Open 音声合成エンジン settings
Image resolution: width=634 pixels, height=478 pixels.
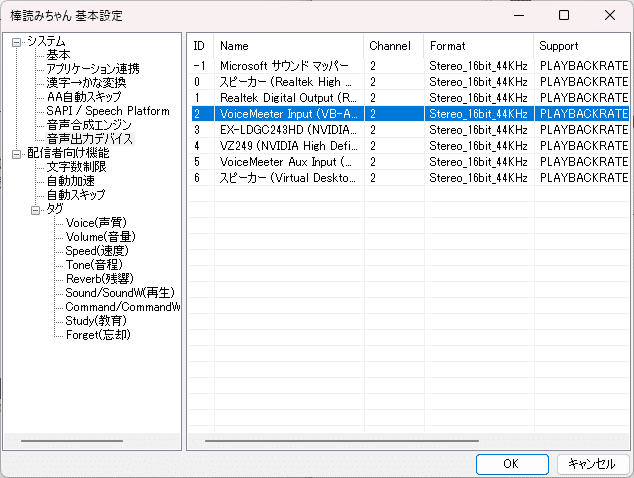[x=89, y=125]
